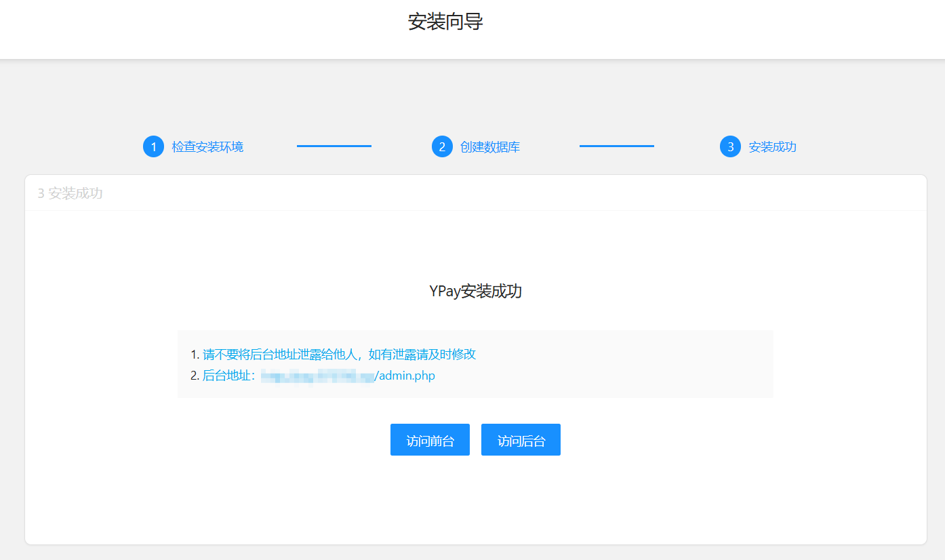Click the 安装向导 page title

point(445,22)
